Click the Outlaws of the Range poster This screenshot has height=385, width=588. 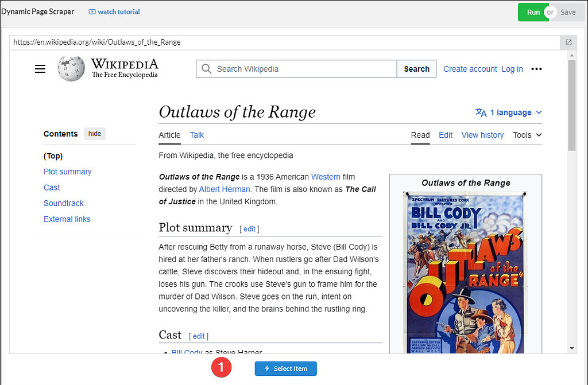coord(465,270)
